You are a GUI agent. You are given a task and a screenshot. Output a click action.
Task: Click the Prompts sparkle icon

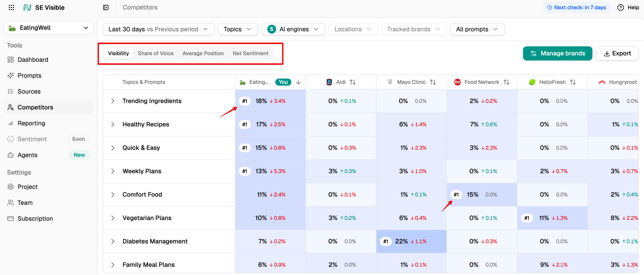11,76
